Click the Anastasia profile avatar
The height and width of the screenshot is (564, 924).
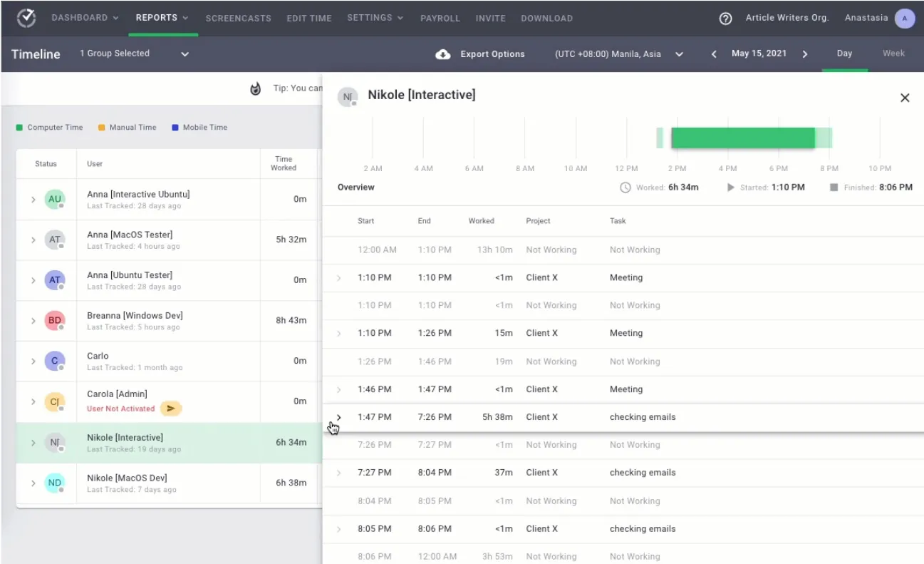[905, 19]
